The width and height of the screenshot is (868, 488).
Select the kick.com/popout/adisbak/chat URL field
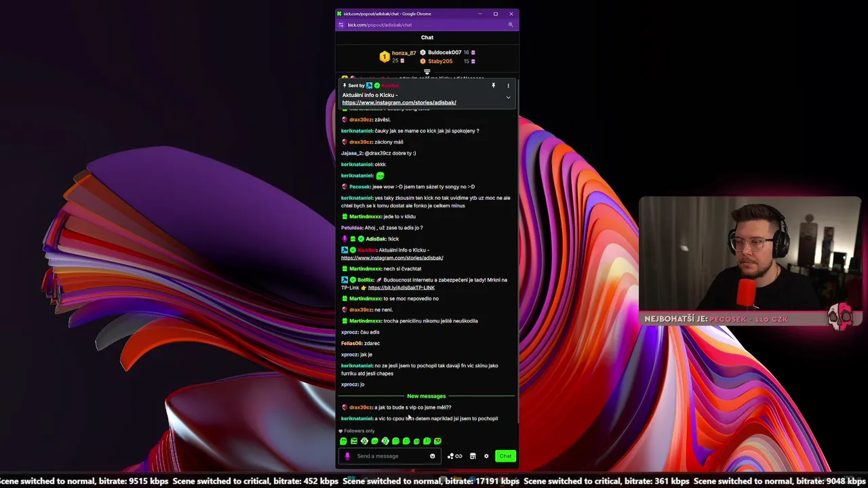[x=380, y=25]
